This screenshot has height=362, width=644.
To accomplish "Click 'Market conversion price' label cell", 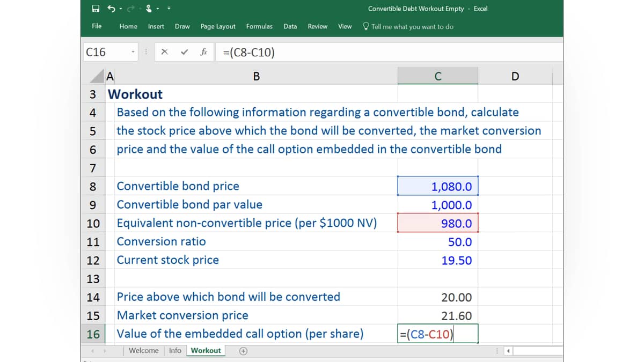I will (182, 315).
